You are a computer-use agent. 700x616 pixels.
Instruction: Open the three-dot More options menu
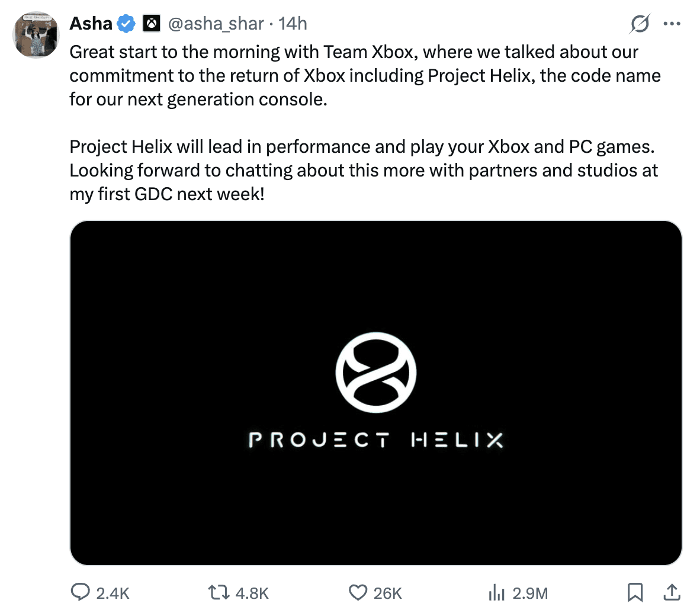[x=672, y=24]
